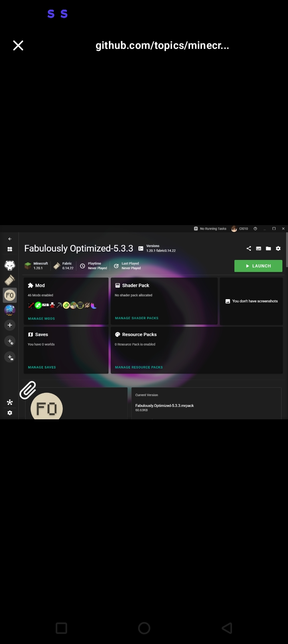
Task: Click the plus-with-globe import icon
Action: tap(10, 341)
